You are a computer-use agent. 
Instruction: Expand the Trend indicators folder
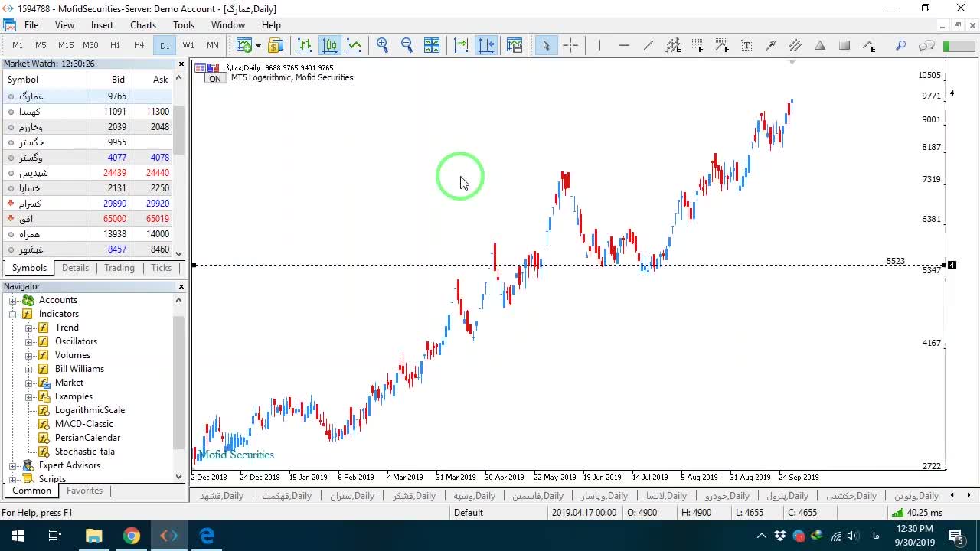[x=29, y=328]
